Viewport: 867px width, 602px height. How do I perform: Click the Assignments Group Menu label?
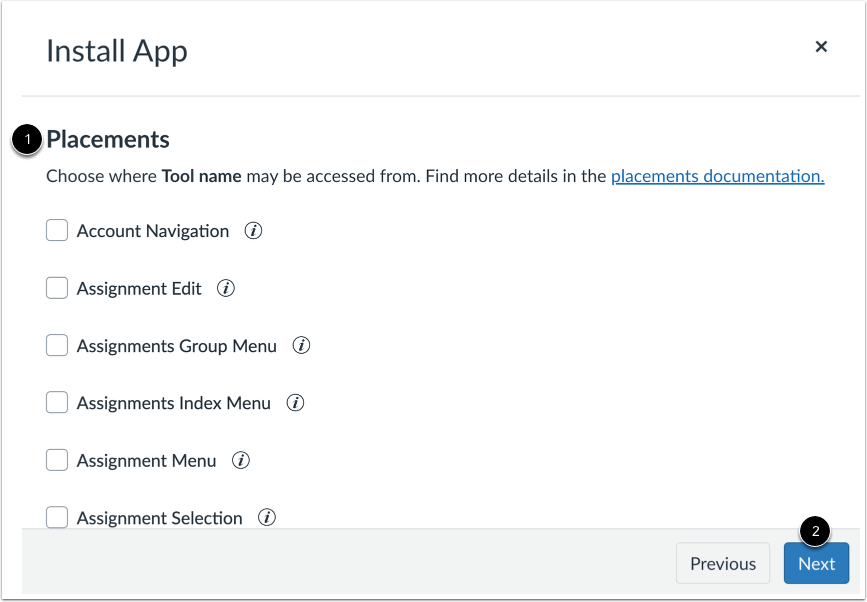176,346
